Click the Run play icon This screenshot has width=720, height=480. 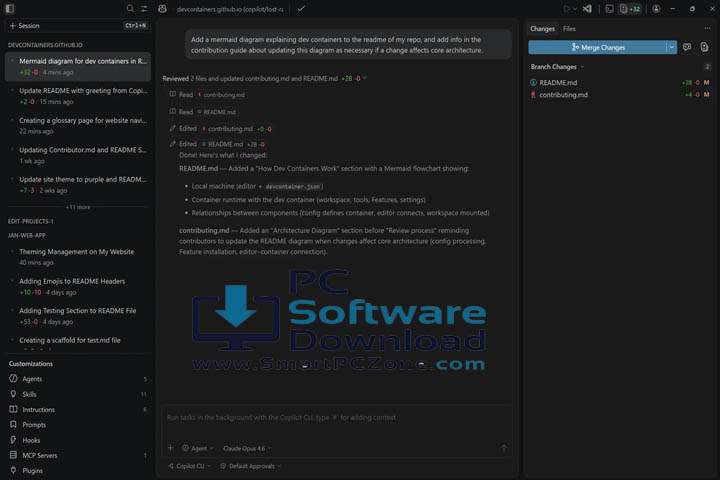coord(567,9)
